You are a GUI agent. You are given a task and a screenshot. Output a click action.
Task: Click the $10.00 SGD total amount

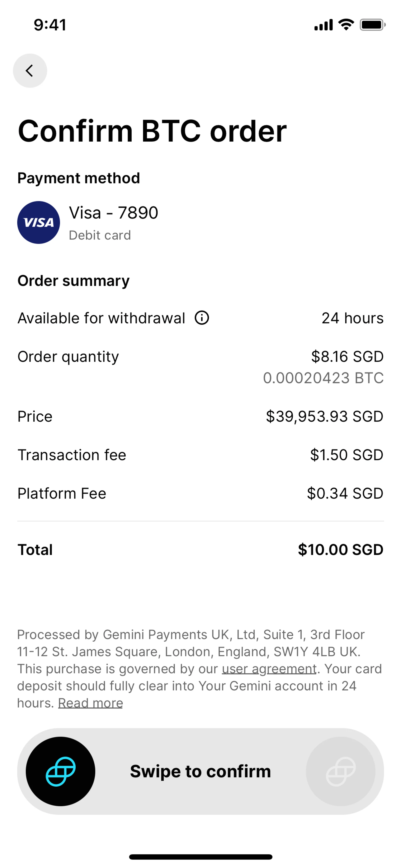tap(340, 550)
